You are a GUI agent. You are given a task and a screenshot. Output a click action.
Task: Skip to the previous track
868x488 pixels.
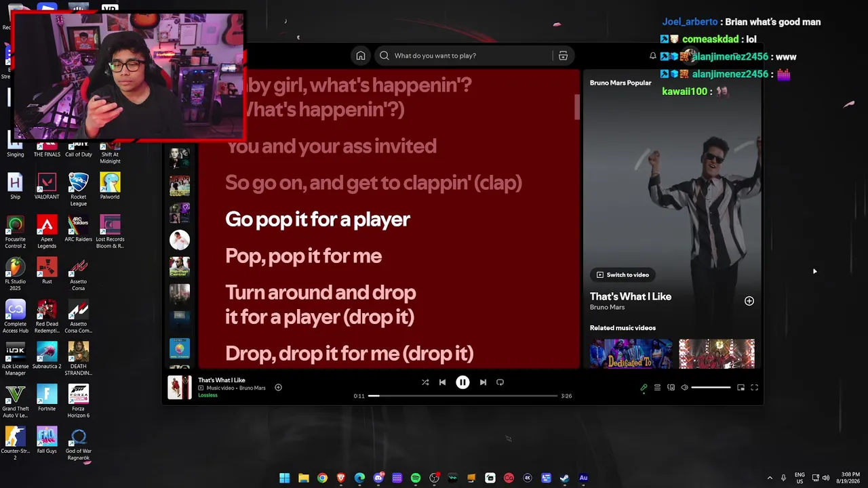click(x=442, y=382)
